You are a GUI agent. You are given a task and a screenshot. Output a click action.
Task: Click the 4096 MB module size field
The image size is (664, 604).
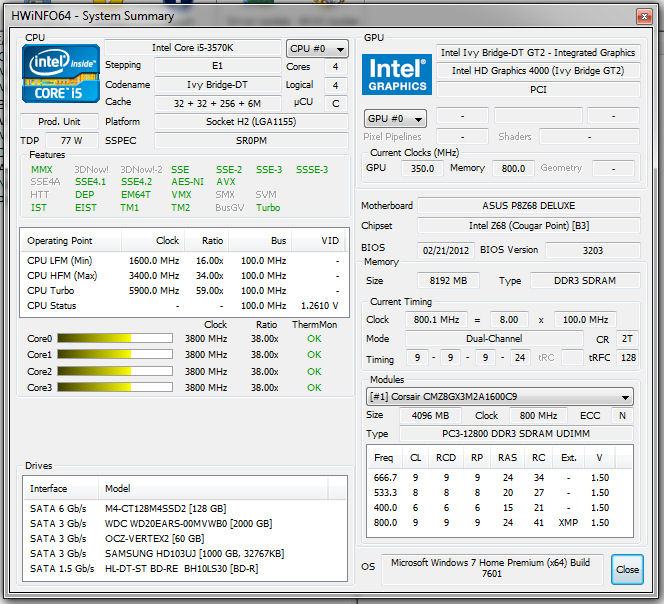click(430, 416)
